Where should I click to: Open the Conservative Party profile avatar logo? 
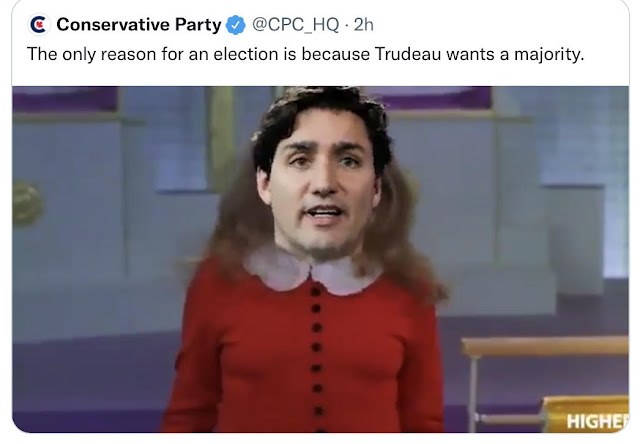(x=39, y=24)
